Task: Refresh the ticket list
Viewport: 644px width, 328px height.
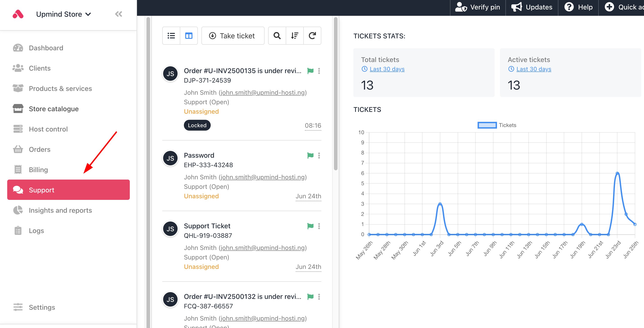Action: (312, 36)
